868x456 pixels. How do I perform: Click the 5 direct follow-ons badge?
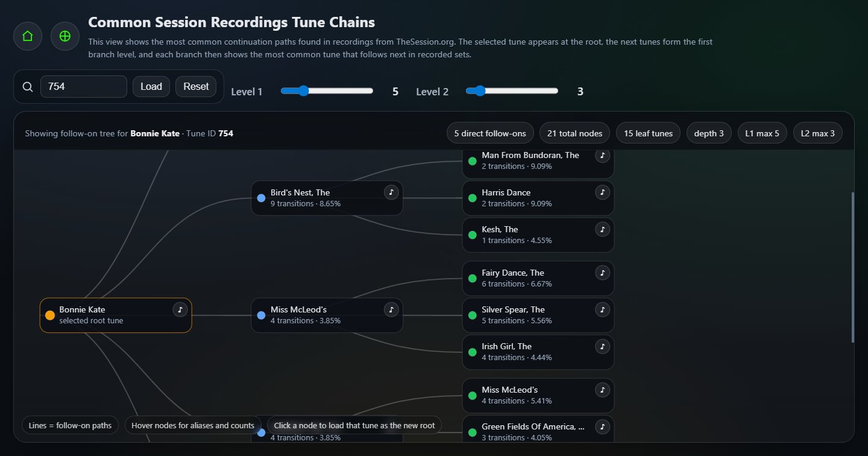pos(490,133)
